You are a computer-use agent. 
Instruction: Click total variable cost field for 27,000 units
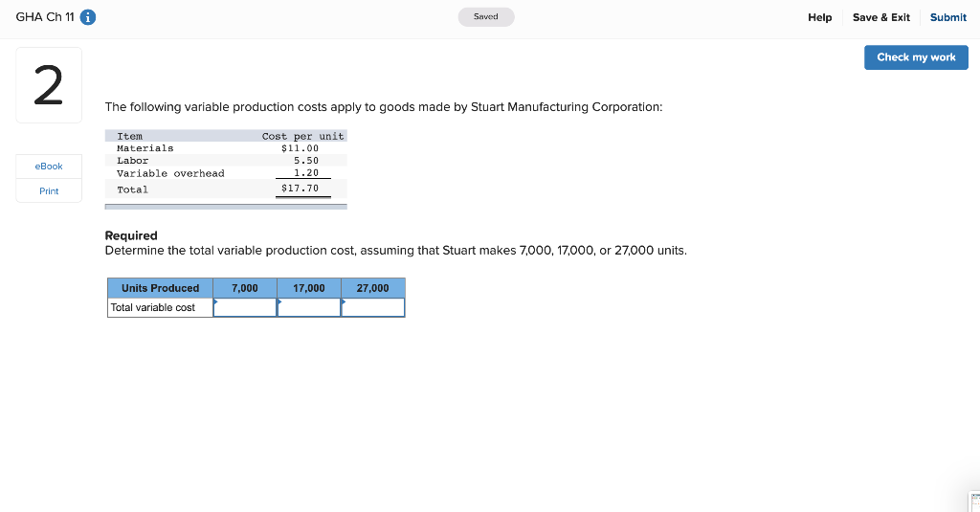click(373, 307)
